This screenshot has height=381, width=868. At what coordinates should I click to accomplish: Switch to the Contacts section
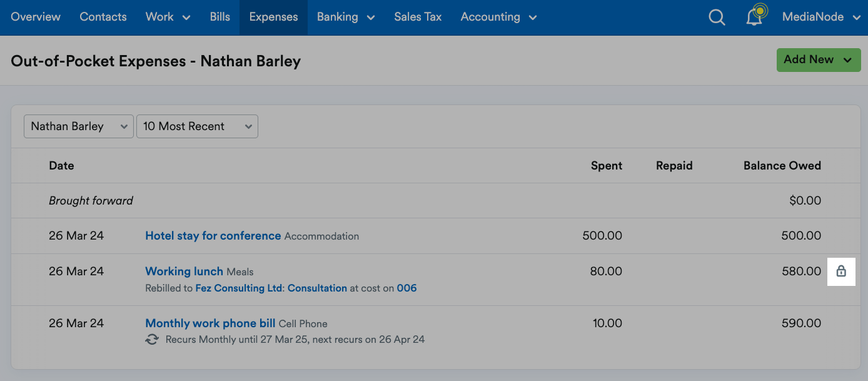103,17
